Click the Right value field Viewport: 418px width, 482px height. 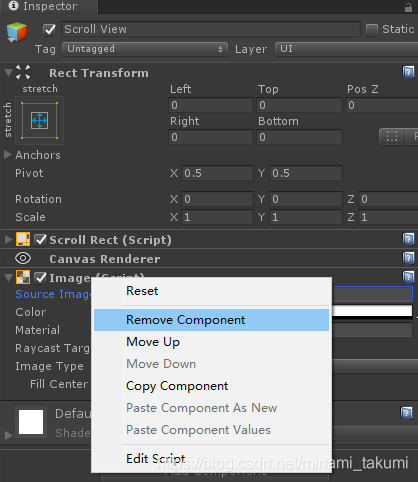[x=211, y=137]
